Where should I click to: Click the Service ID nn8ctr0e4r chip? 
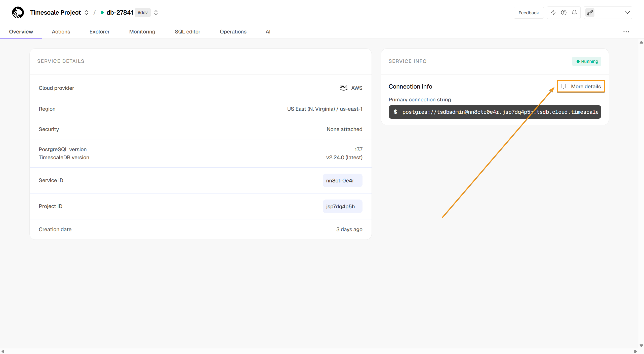(342, 180)
